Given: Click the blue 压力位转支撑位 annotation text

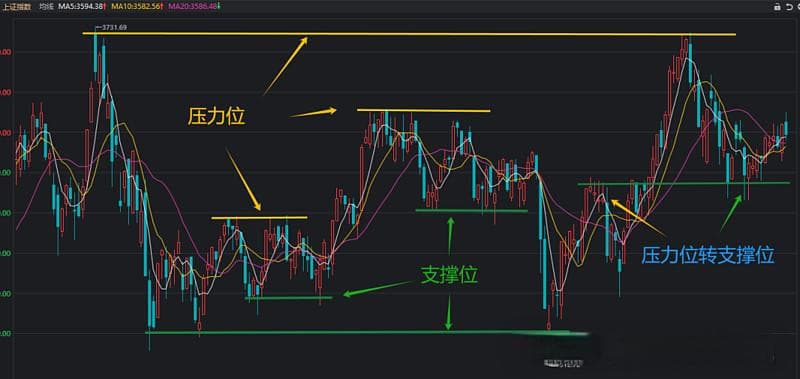Looking at the screenshot, I should [708, 255].
